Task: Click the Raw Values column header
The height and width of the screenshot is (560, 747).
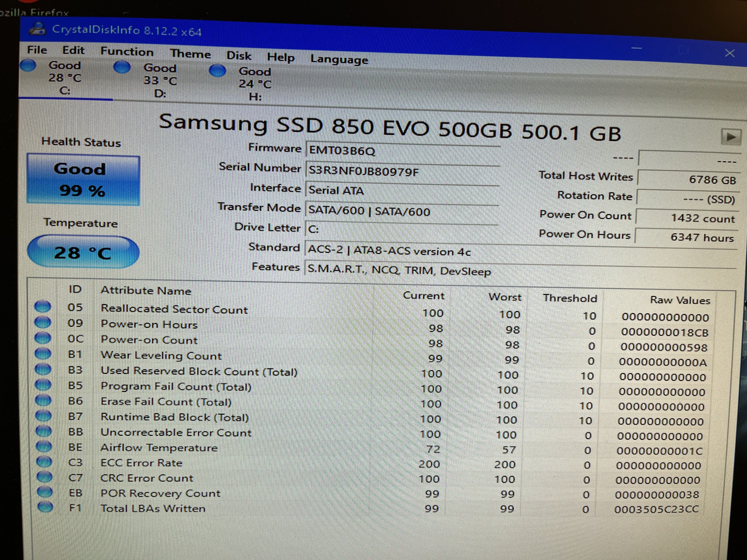Action: tap(680, 300)
